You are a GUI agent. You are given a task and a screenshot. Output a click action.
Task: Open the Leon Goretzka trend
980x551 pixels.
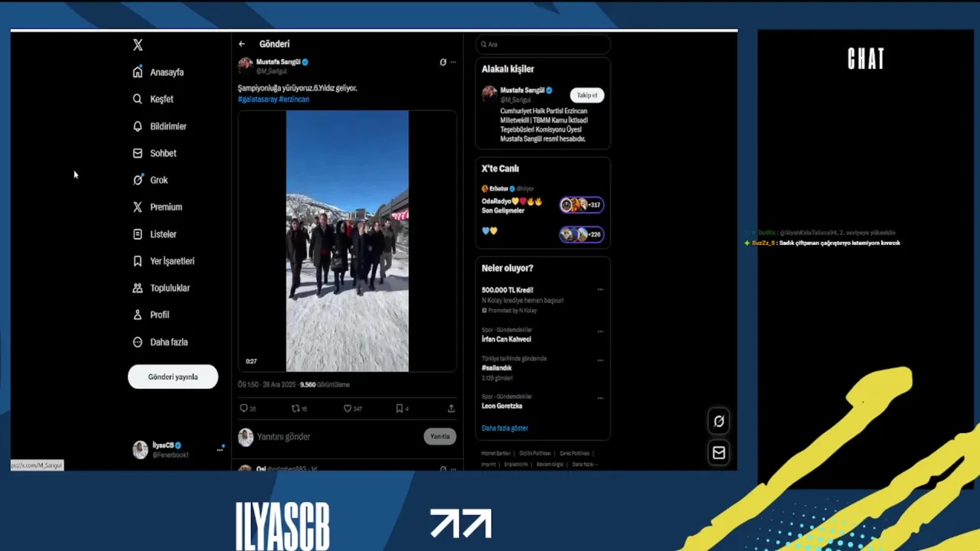point(502,406)
